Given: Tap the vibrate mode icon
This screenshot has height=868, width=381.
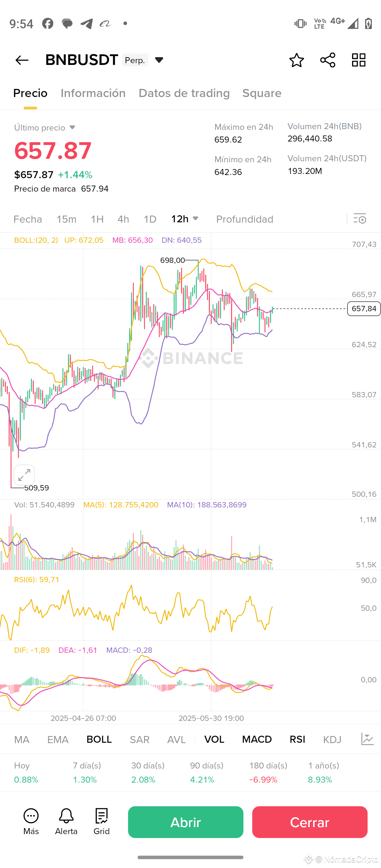Looking at the screenshot, I should [300, 24].
